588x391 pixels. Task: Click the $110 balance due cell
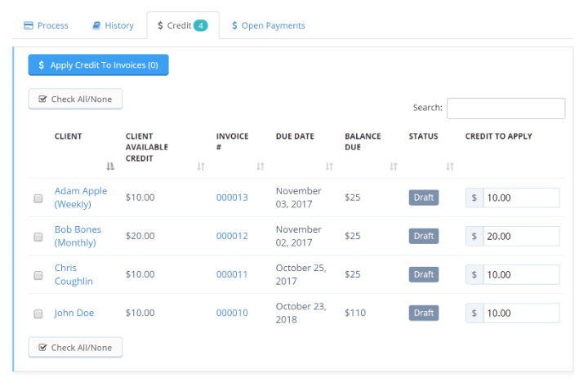coord(355,313)
